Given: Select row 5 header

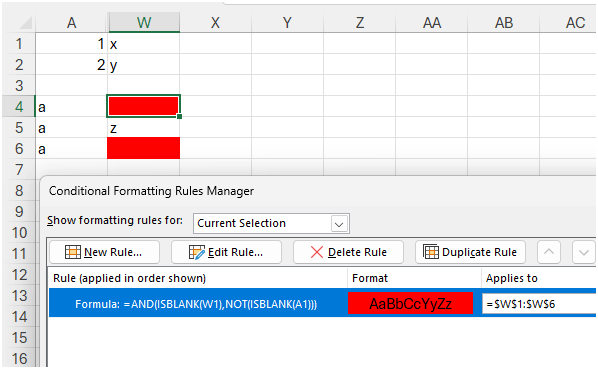Looking at the screenshot, I should click(19, 127).
